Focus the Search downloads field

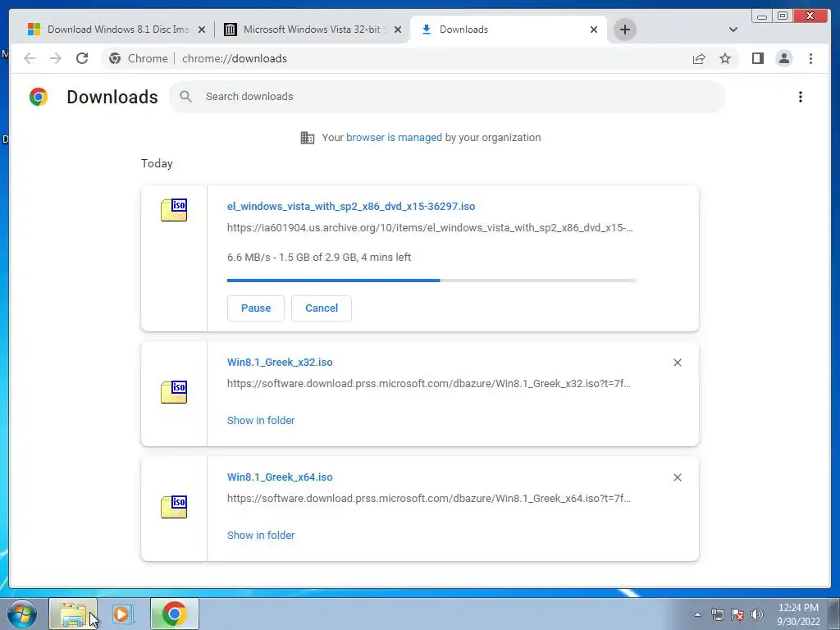(x=447, y=97)
